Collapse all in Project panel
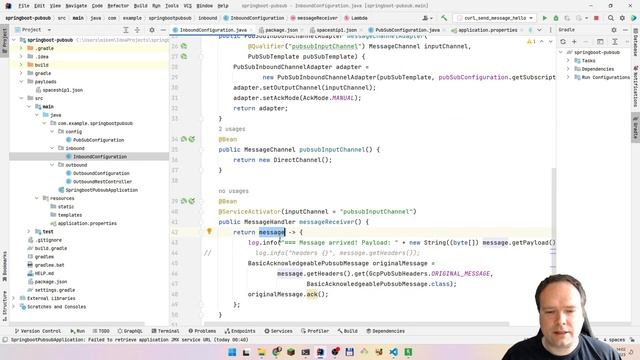This screenshot has height=360, width=640. pos(137,30)
